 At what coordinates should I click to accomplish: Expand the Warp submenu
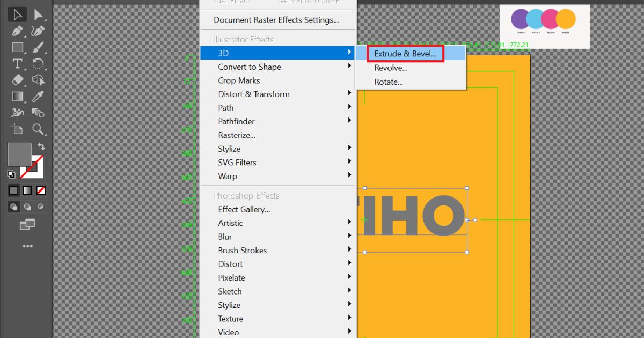[277, 176]
